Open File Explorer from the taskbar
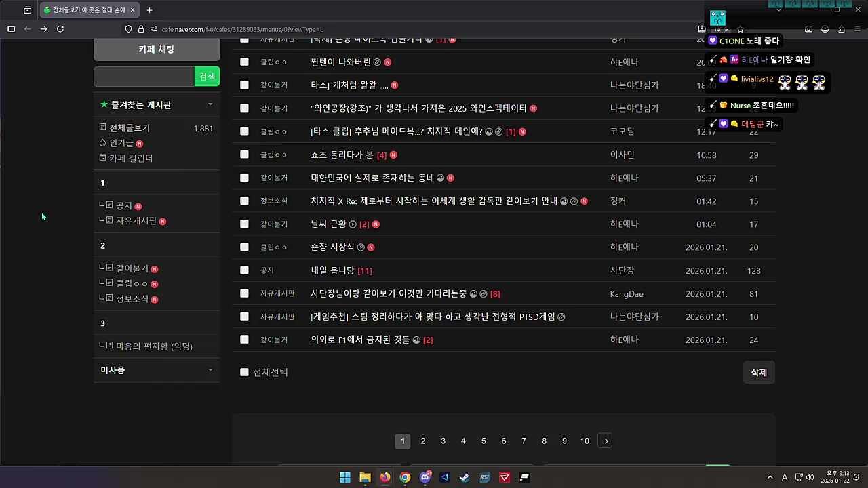 (x=365, y=477)
